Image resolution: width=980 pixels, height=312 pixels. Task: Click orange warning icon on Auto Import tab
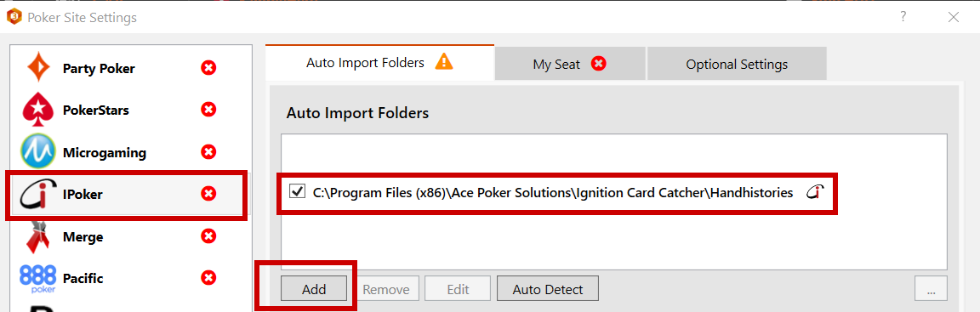tap(444, 62)
